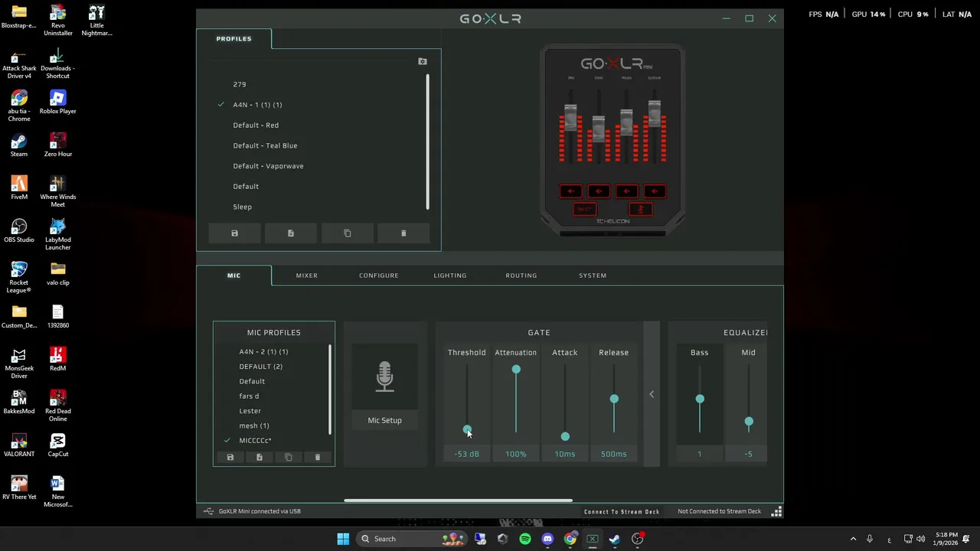
Task: Toggle the bleep button on GoXLR device
Action: click(585, 209)
